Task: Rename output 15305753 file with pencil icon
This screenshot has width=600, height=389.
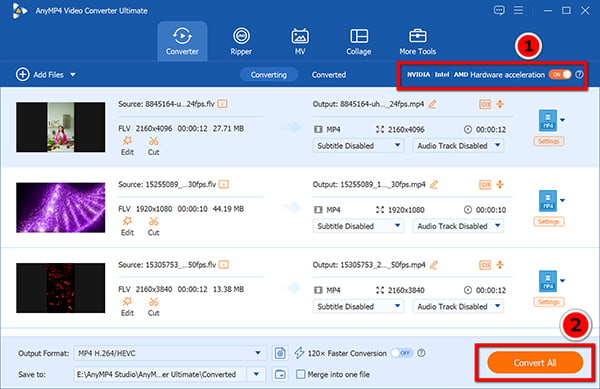Action: (434, 265)
